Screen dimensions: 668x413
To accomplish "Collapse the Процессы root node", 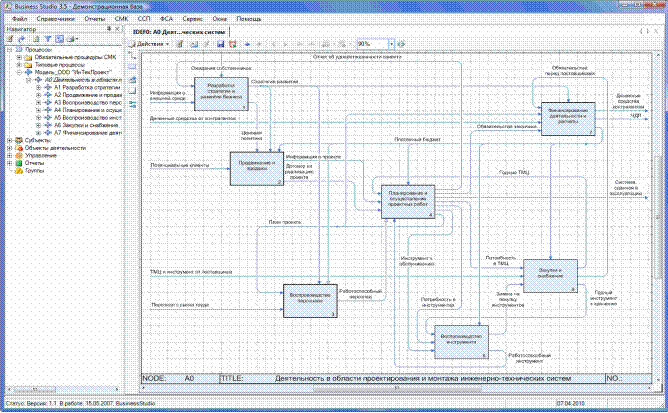I will coord(9,49).
